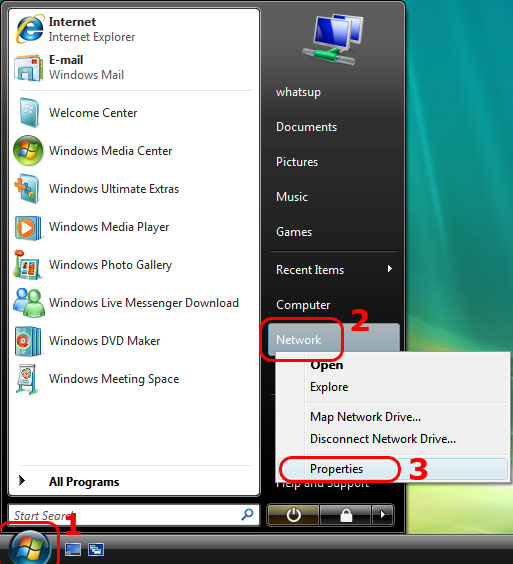This screenshot has height=564, width=513.
Task: Click the lock computer button
Action: (x=346, y=515)
